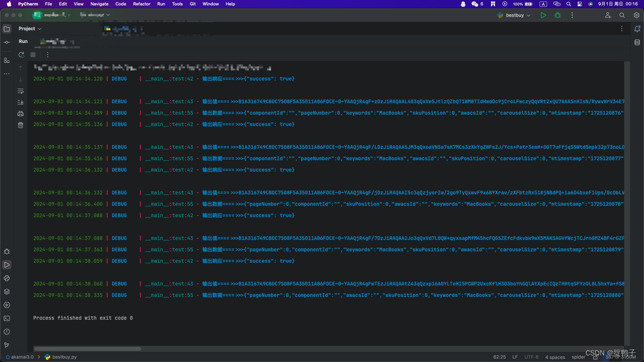Open the Terminal tool window
This screenshot has width=644, height=362.
coord(7,318)
